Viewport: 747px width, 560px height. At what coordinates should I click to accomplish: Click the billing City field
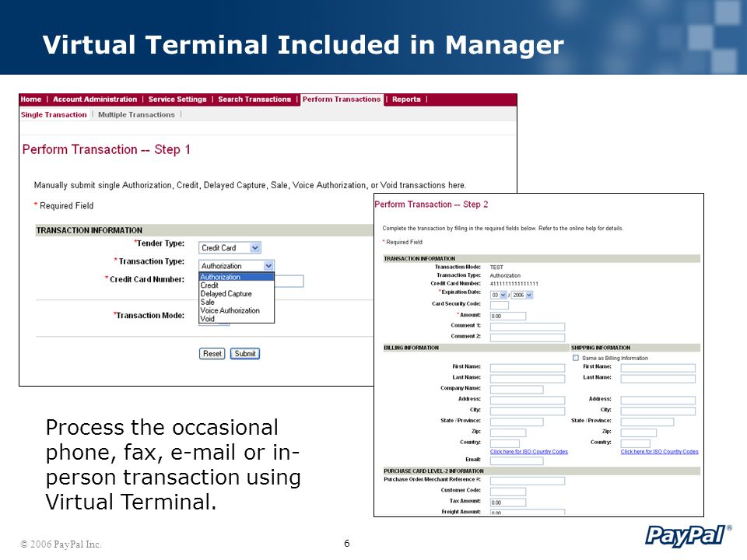[528, 411]
